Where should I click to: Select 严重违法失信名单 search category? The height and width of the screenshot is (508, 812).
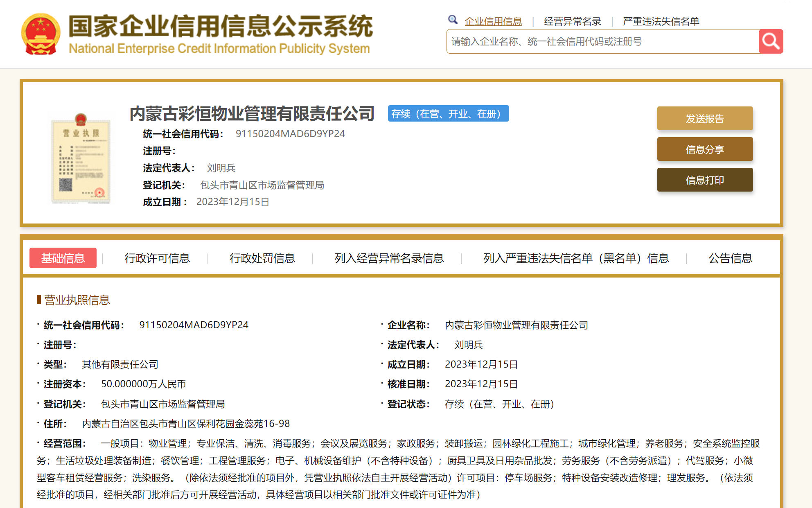click(661, 21)
